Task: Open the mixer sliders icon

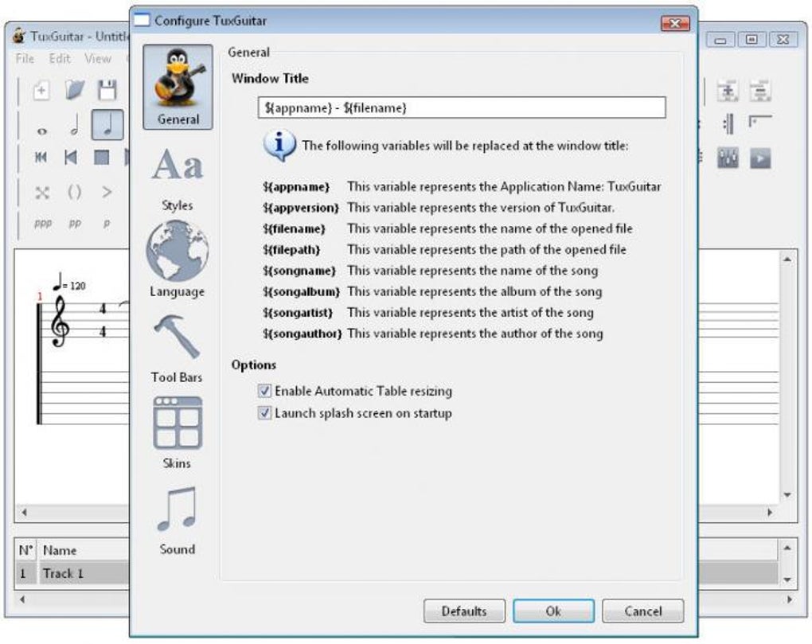Action: (x=728, y=158)
